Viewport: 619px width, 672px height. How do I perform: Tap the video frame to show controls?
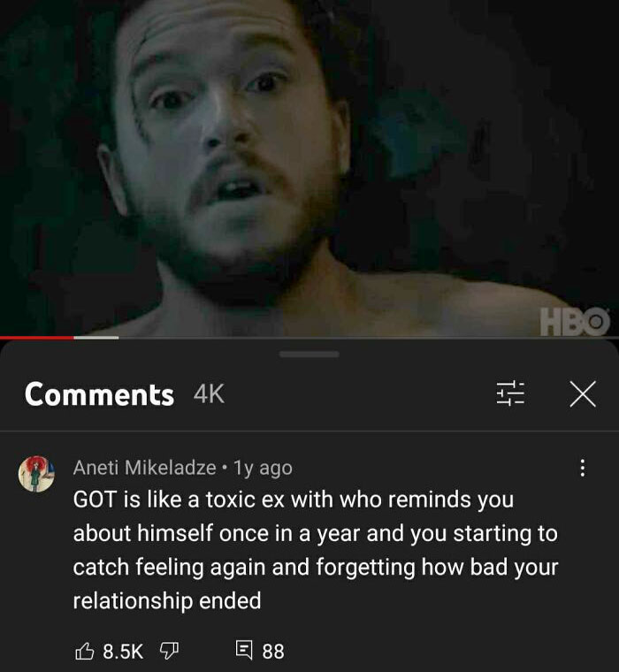point(309,167)
